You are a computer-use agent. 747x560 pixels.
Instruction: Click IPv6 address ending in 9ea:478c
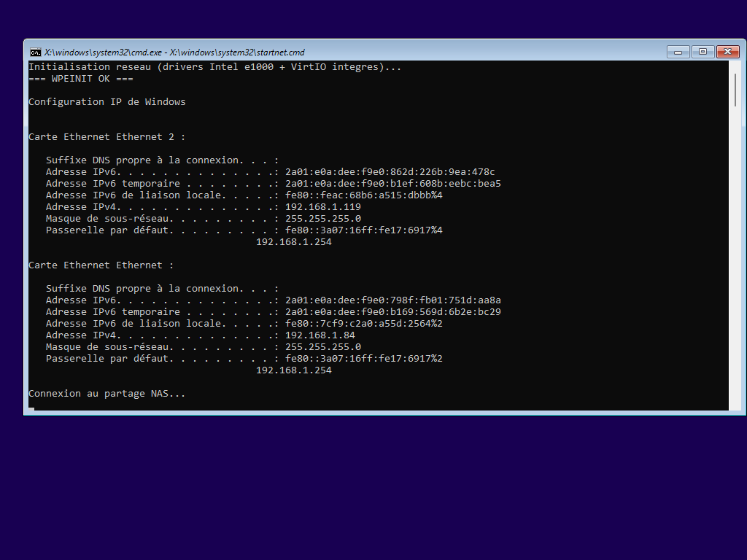coord(390,172)
